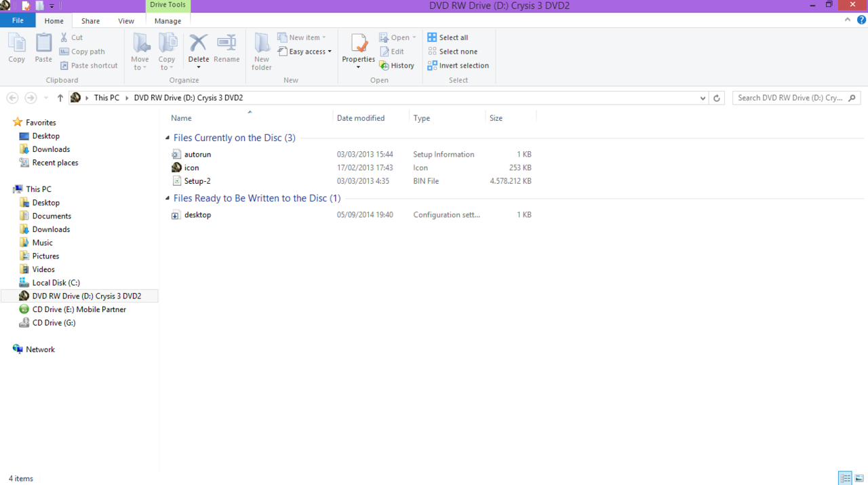Open Documents folder under This PC
The image size is (868, 485).
click(x=52, y=216)
